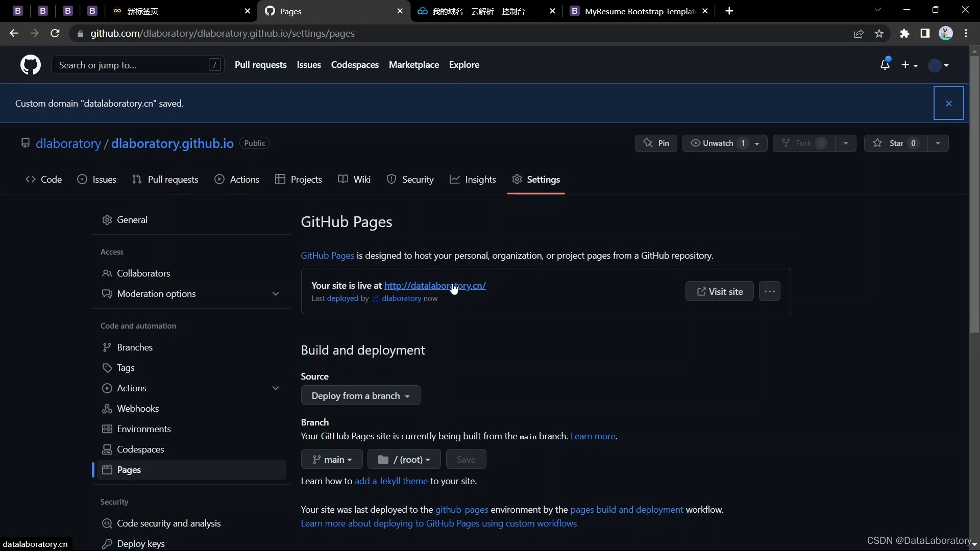Viewport: 980px width, 551px height.
Task: Open the Chrome profile avatar
Action: tap(946, 33)
